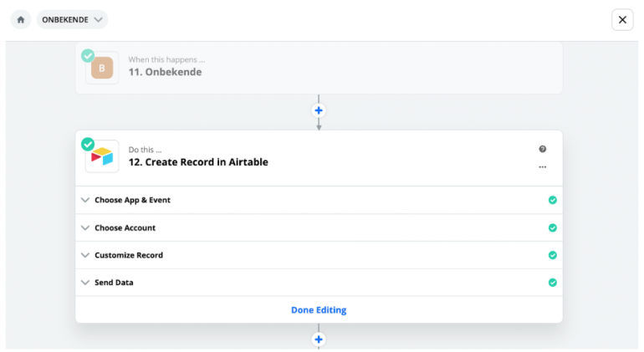Screen dimensions: 644x352
Task: Expand the Choose App & Event section
Action: (319, 200)
